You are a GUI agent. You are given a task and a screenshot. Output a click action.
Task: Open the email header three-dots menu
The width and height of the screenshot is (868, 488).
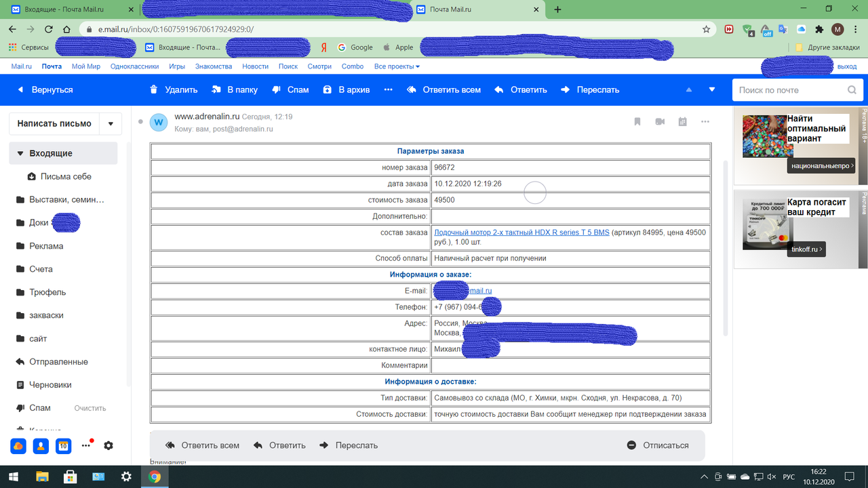[705, 121]
